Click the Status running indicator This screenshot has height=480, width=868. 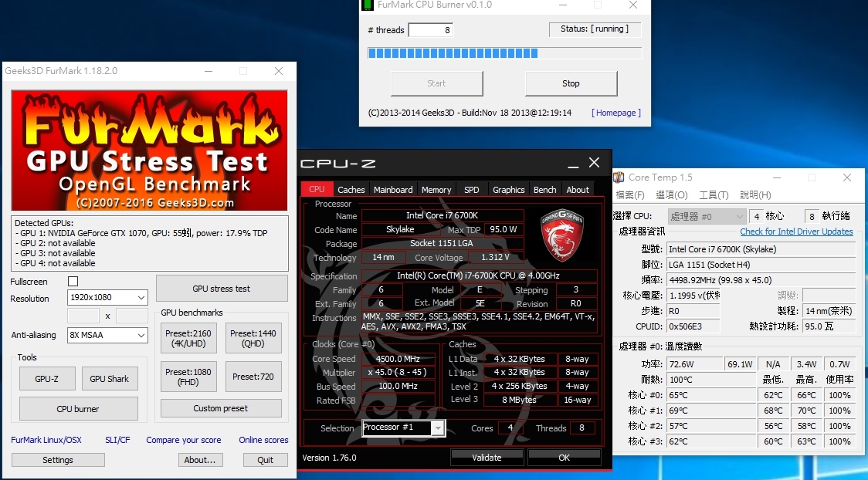click(x=595, y=29)
